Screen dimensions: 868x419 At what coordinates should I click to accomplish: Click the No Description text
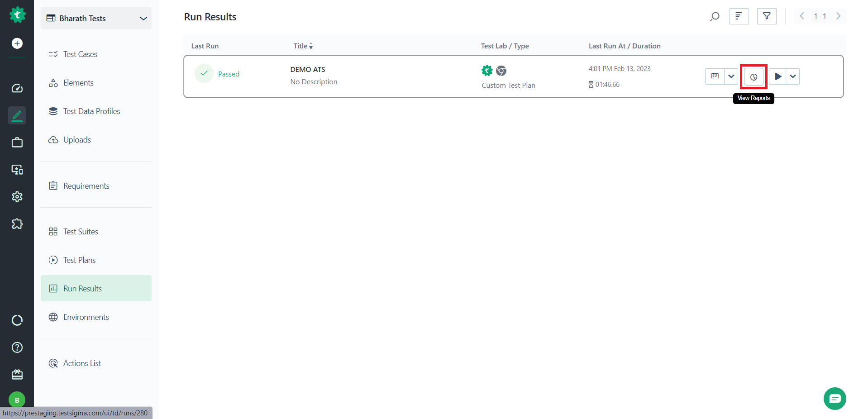click(x=314, y=82)
